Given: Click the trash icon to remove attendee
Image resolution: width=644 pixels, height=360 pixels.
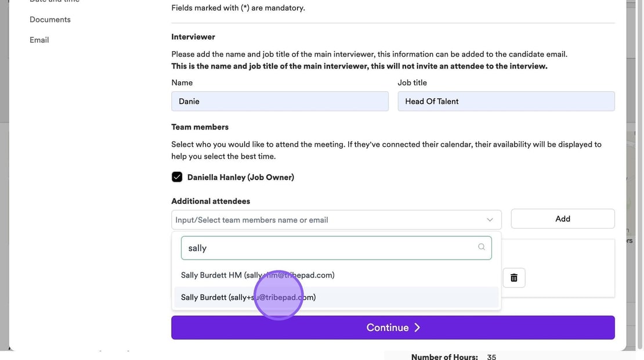Looking at the screenshot, I should [x=513, y=278].
